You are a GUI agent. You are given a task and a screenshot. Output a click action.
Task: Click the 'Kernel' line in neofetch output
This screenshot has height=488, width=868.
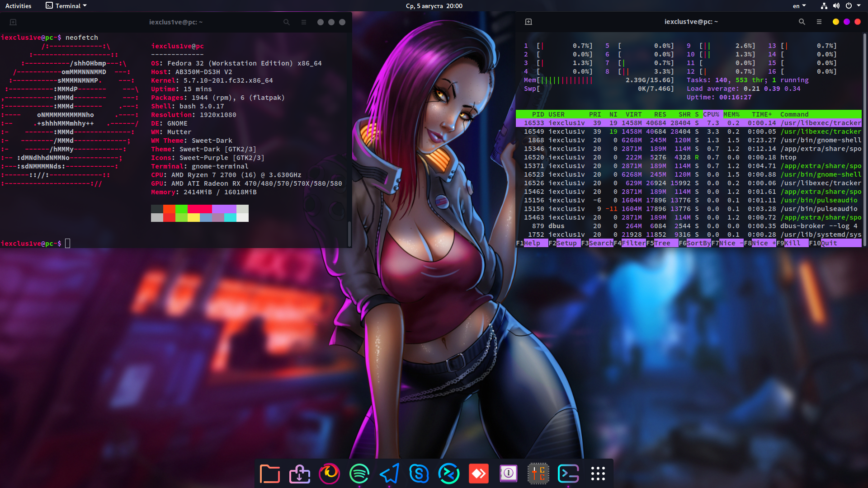click(x=212, y=80)
